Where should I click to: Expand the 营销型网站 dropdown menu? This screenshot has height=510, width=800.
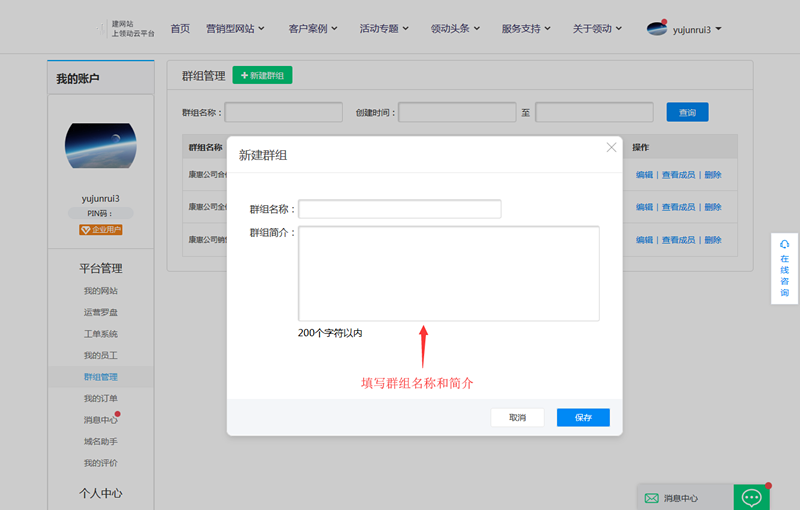234,29
